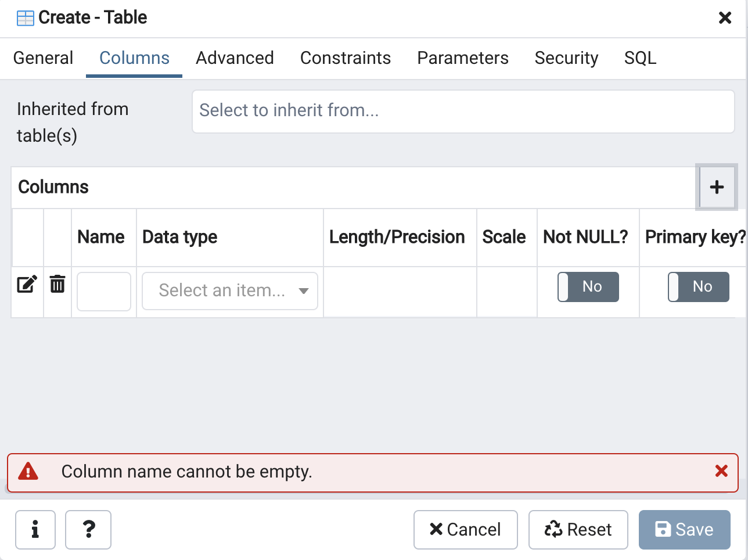748x560 pixels.
Task: Click the column Name input field
Action: click(x=104, y=292)
